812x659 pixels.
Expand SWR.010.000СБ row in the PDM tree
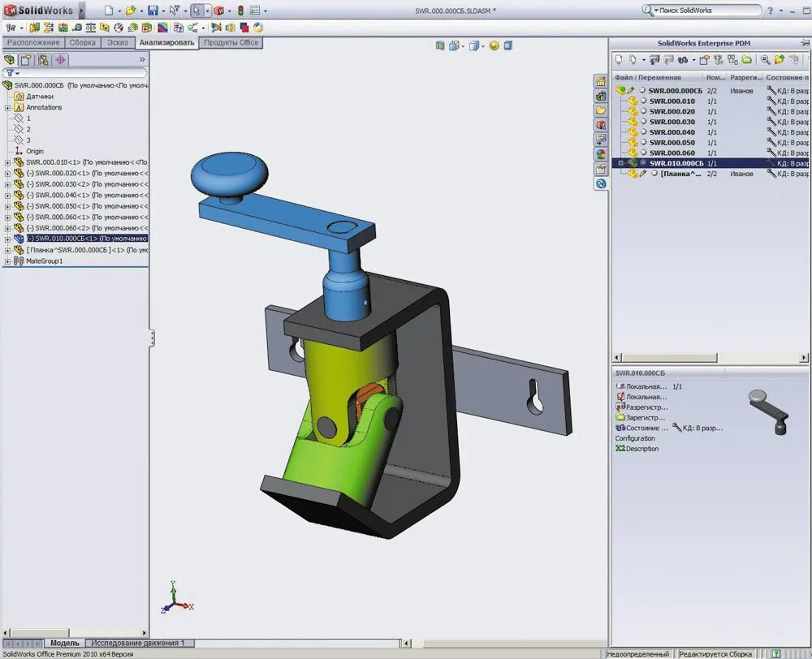620,163
